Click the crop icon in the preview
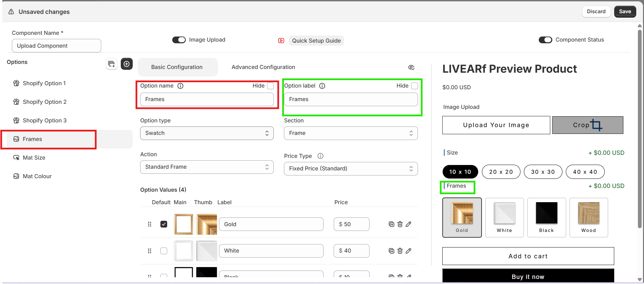The height and width of the screenshot is (284, 644). pos(596,125)
